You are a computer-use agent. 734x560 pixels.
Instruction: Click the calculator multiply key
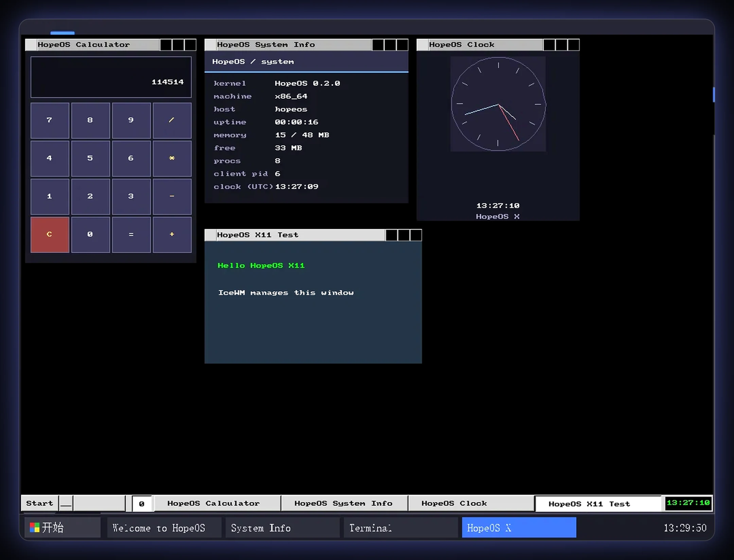click(172, 158)
